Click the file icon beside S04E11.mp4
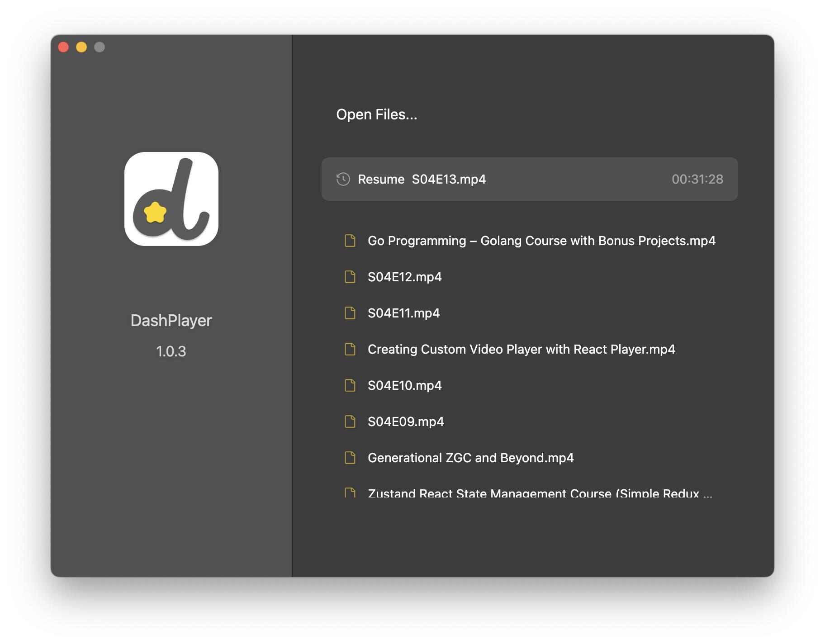The image size is (825, 644). point(349,313)
